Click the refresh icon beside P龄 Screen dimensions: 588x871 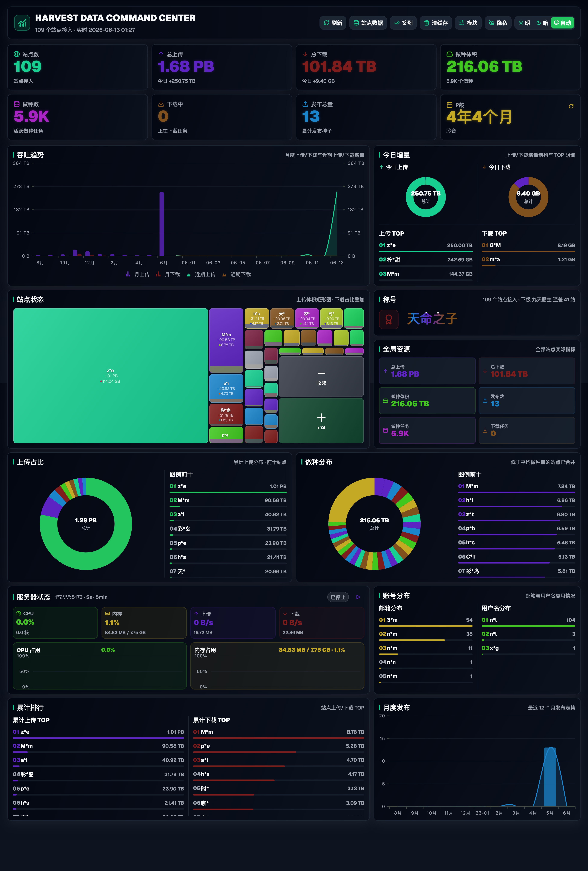click(x=571, y=106)
